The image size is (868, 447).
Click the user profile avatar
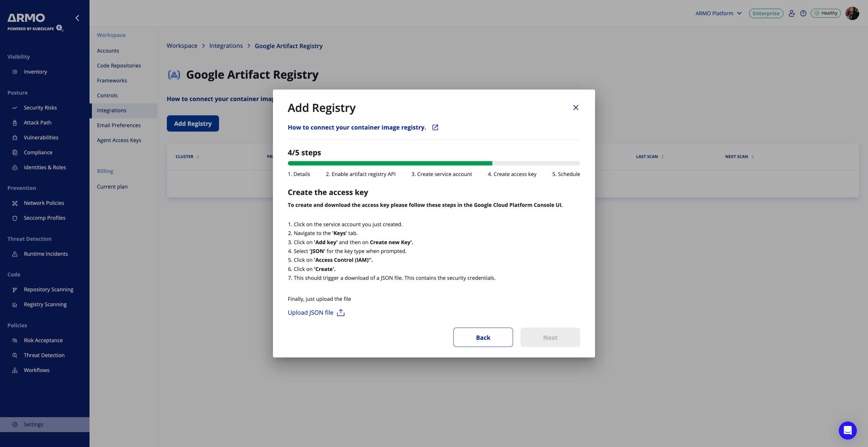[852, 13]
